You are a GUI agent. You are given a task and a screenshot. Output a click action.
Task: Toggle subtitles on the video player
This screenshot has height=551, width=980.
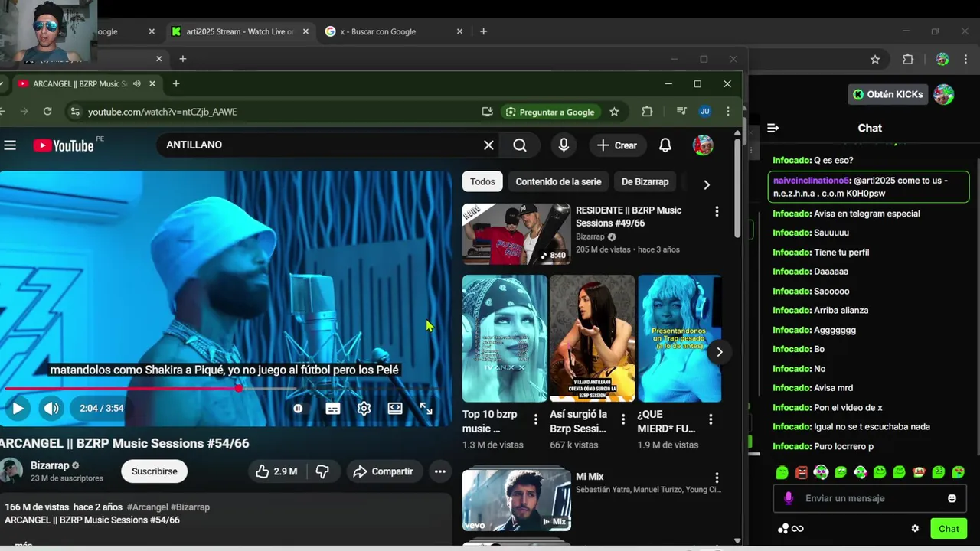pyautogui.click(x=333, y=409)
